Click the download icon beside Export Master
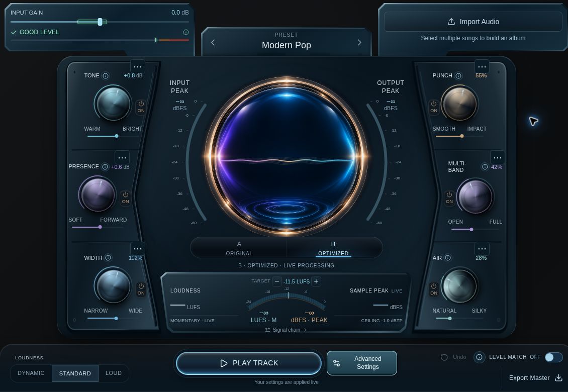Screen dimensions: 568x392 tap(558, 378)
